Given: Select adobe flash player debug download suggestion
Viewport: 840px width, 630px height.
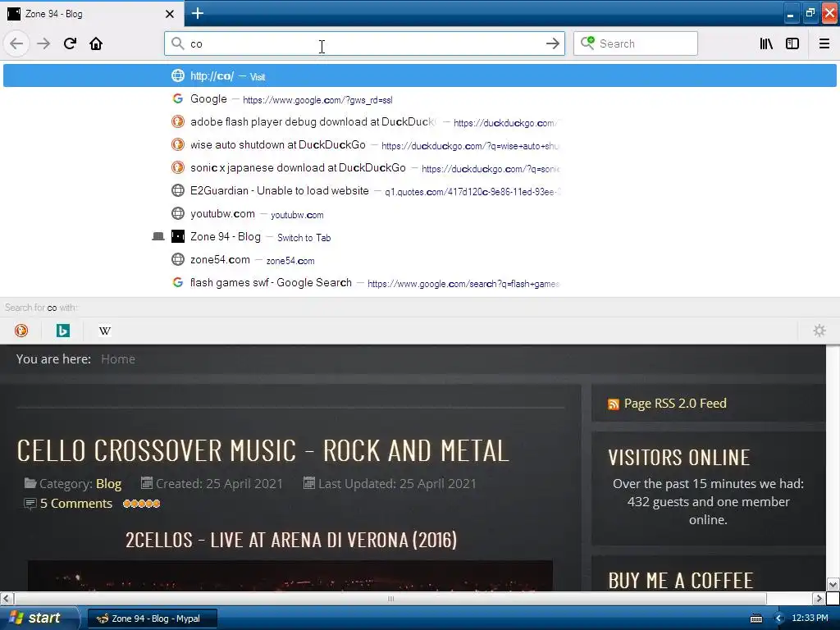Looking at the screenshot, I should pos(420,122).
